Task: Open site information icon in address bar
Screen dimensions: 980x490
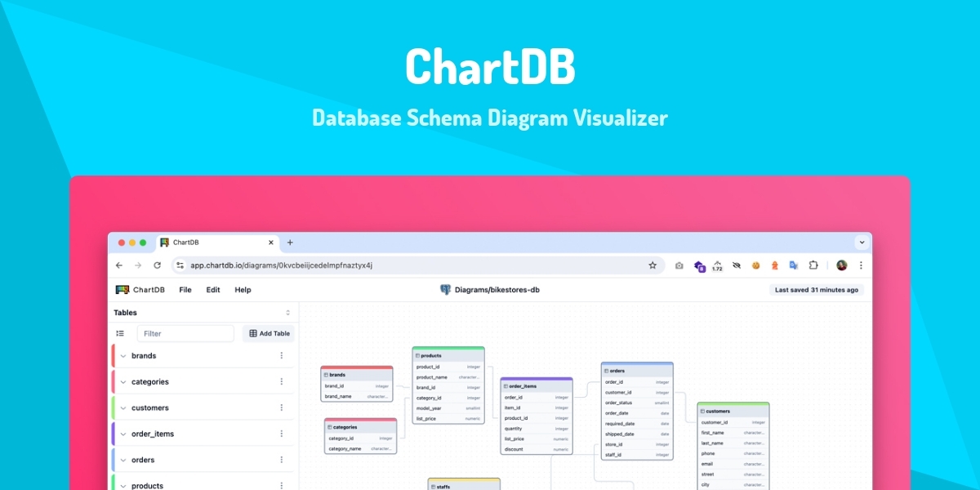Action: coord(180,265)
